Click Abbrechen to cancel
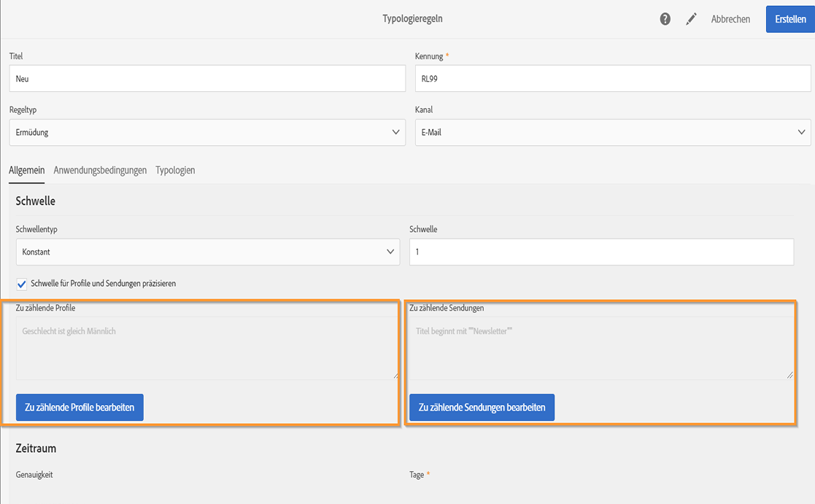 pyautogui.click(x=730, y=20)
